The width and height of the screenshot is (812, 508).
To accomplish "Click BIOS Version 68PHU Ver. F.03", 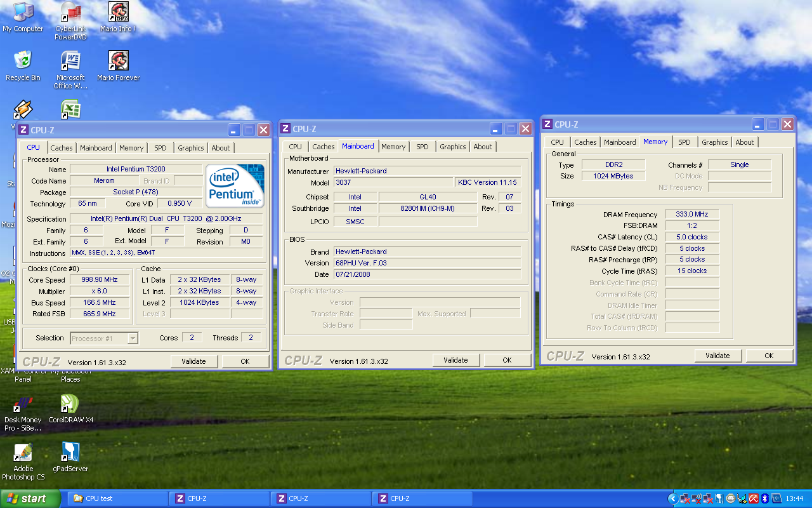I will point(428,264).
